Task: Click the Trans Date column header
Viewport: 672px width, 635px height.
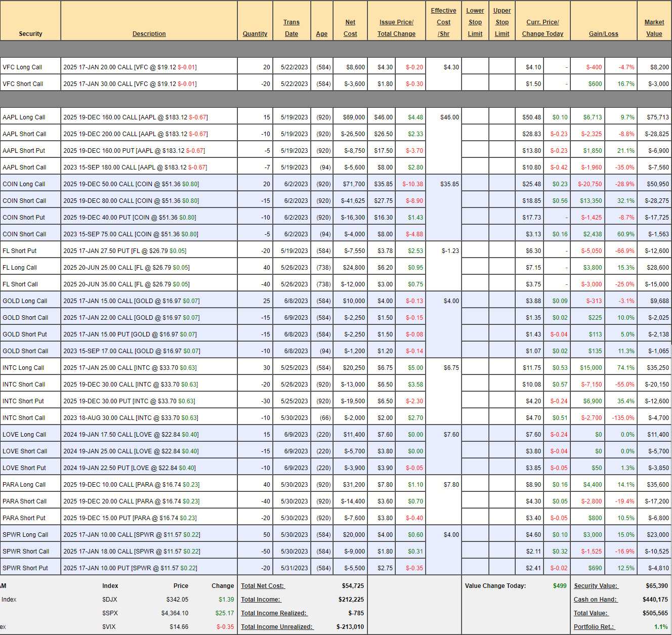Action: [291, 28]
